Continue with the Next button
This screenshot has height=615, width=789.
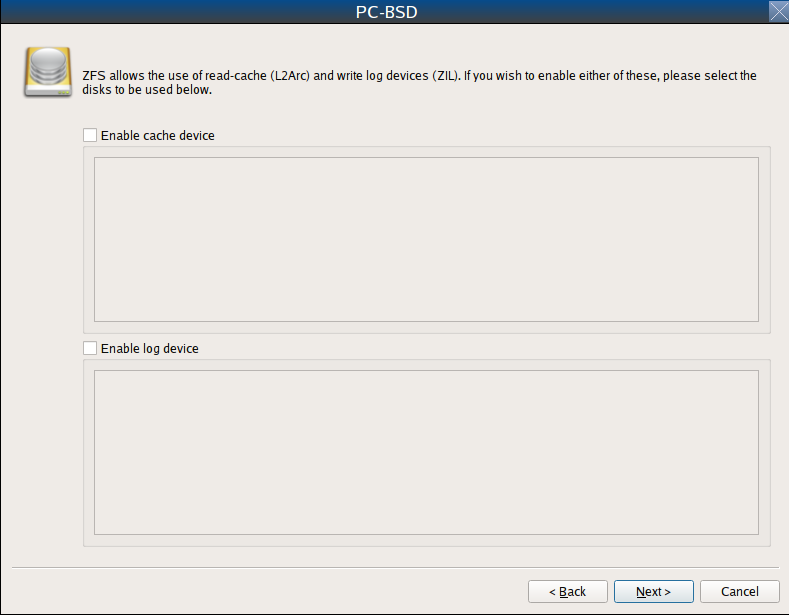click(x=654, y=591)
